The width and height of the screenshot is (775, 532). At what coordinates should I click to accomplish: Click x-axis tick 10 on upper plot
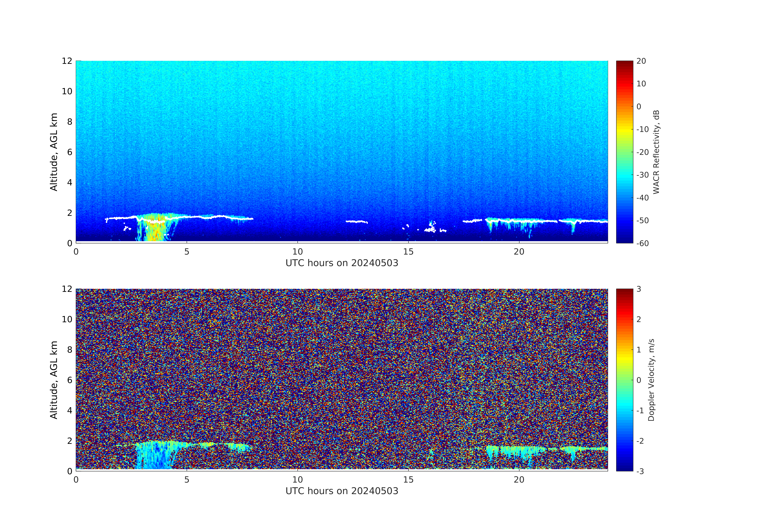tap(297, 252)
